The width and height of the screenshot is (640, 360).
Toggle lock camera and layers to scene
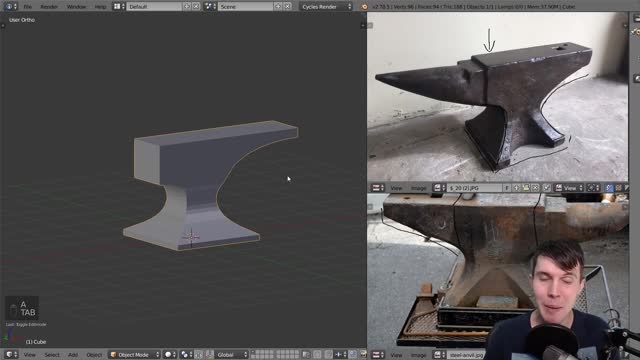pyautogui.click(x=306, y=355)
